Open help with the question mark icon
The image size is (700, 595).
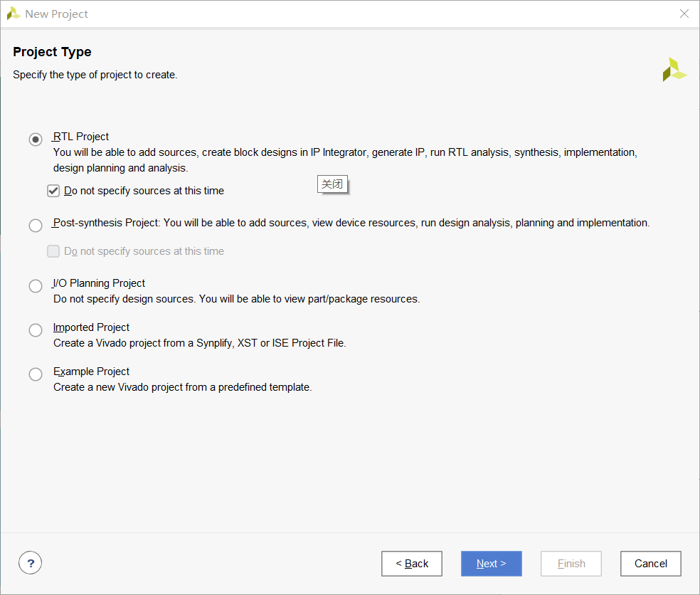[30, 564]
